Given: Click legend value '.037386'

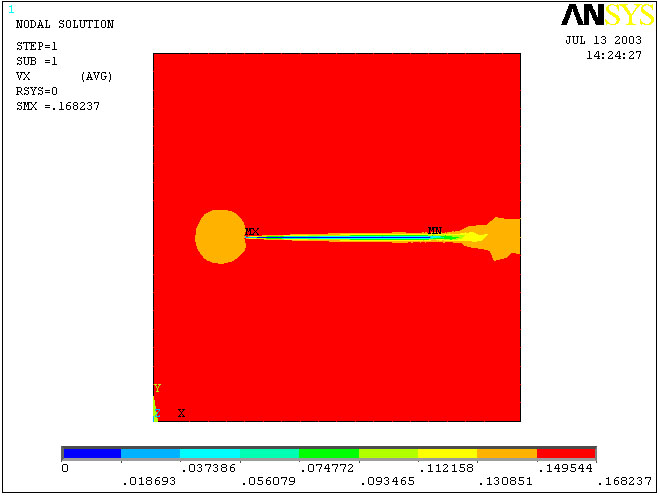Looking at the screenshot, I should [208, 468].
